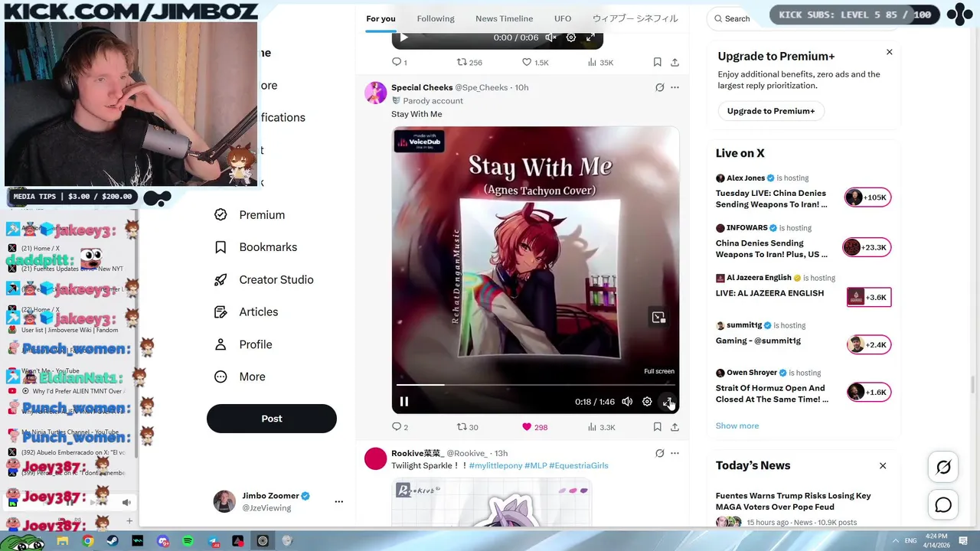
Task: View stats for 35K views post
Action: coord(600,62)
